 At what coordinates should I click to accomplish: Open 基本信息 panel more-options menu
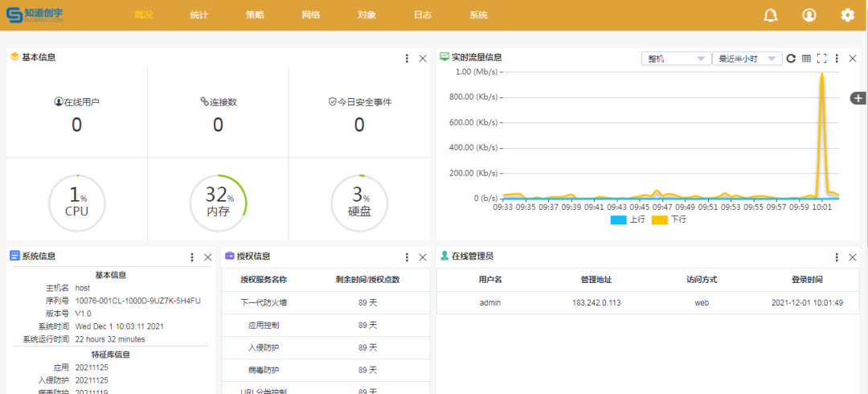(x=407, y=58)
